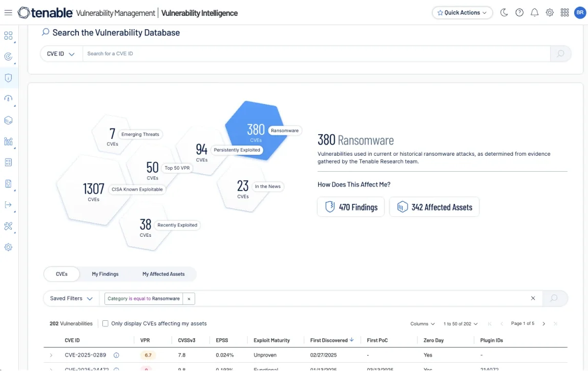This screenshot has width=588, height=371.
Task: Sort by the Exploit Maturity column header
Action: coord(272,340)
